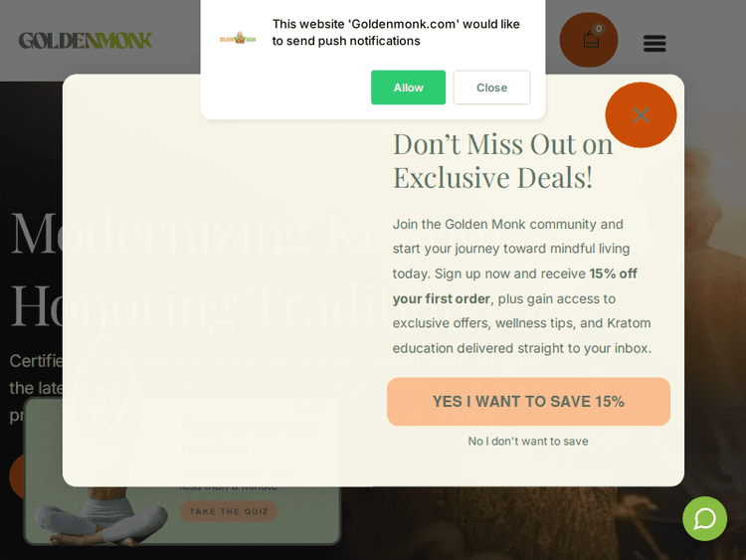
Task: Open the green live chat bubble
Action: [x=704, y=518]
